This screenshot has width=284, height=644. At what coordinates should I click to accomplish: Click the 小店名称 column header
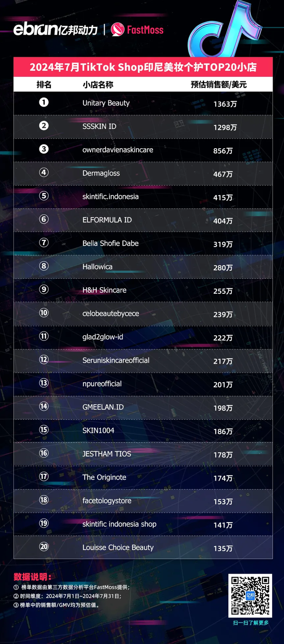(98, 85)
